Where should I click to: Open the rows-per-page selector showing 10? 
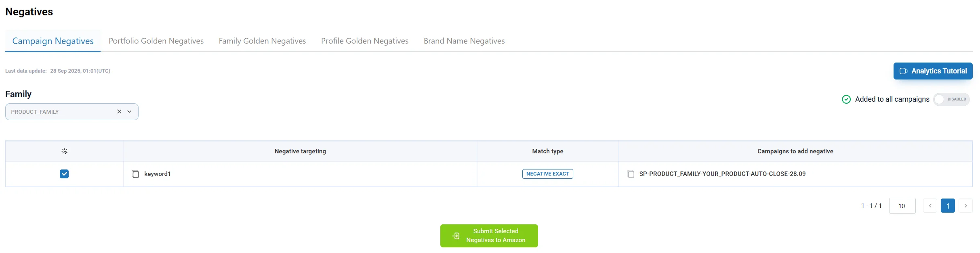click(902, 205)
